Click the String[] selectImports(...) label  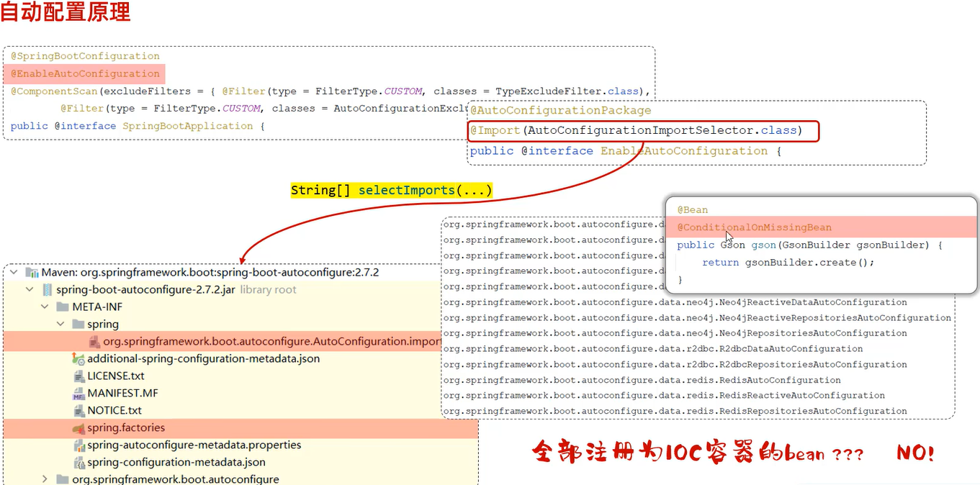tap(392, 191)
